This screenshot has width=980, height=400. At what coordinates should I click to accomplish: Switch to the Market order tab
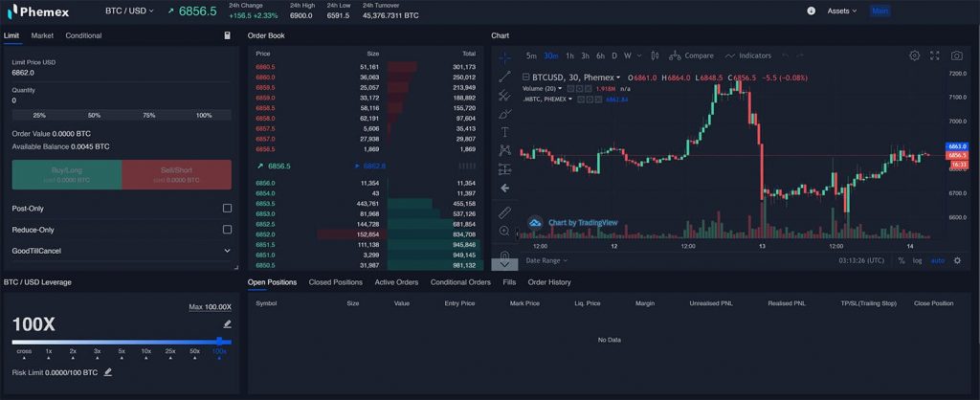[x=42, y=35]
